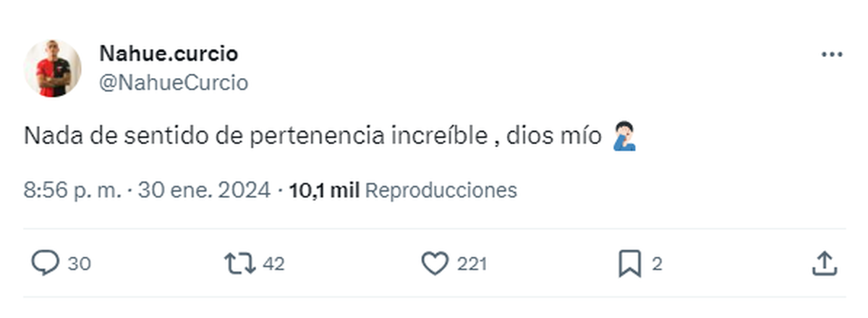Click the bookmark count number 2
This screenshot has width=868, height=318.
[x=657, y=265]
